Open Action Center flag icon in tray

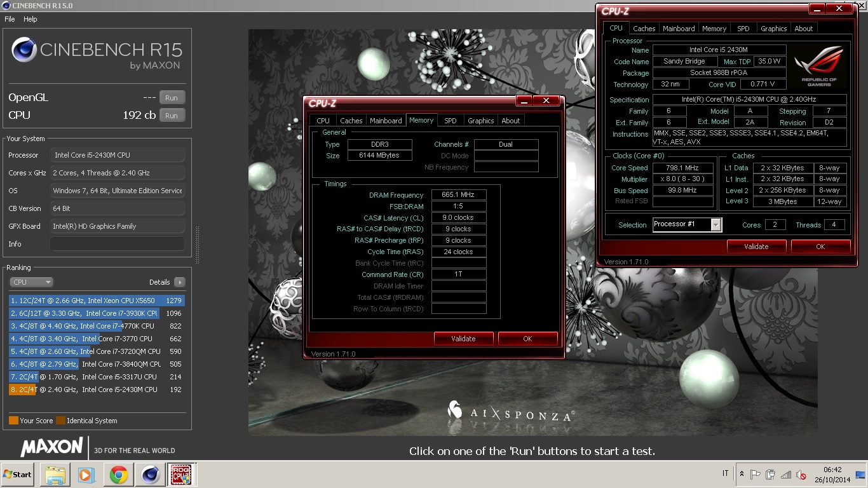pyautogui.click(x=756, y=474)
